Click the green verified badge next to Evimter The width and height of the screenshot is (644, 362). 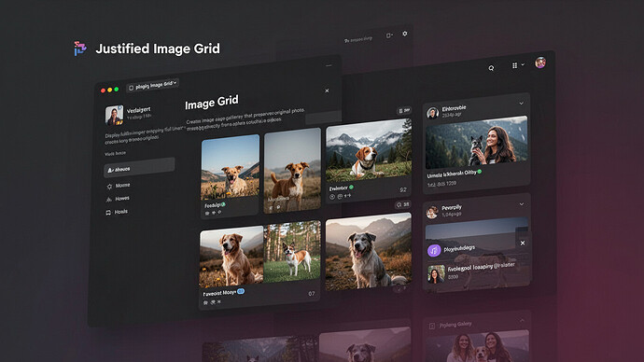[352, 188]
